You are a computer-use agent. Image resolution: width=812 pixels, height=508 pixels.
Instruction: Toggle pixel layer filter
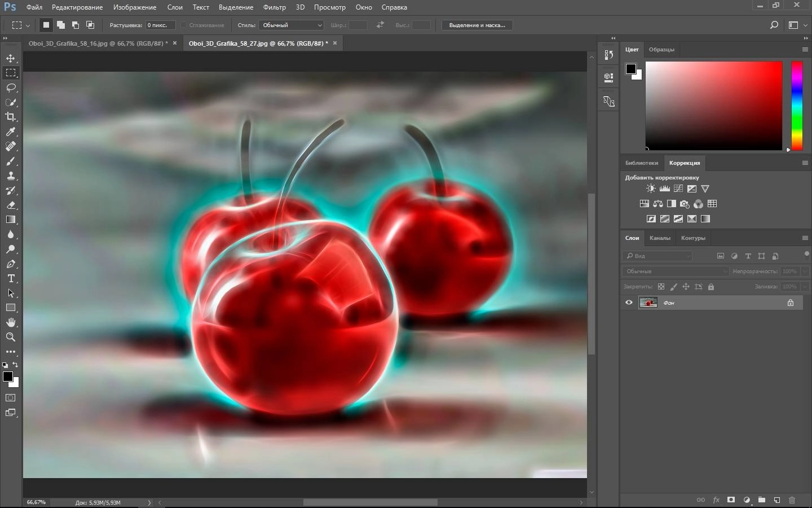[720, 256]
